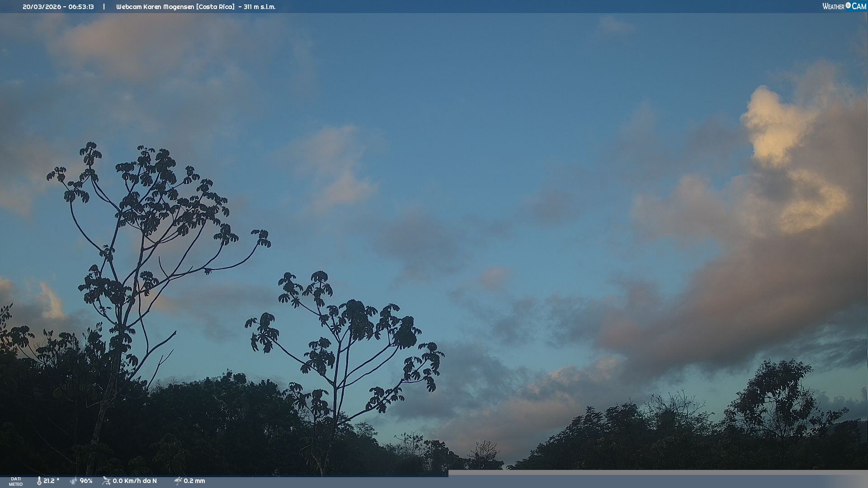
Task: Click the 0.2 mm rainfall value
Action: [x=194, y=481]
